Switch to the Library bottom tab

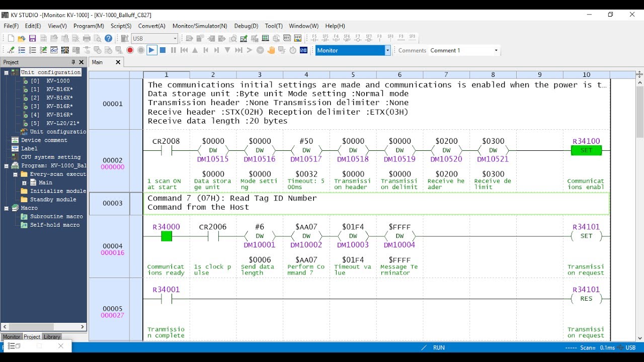point(52,337)
